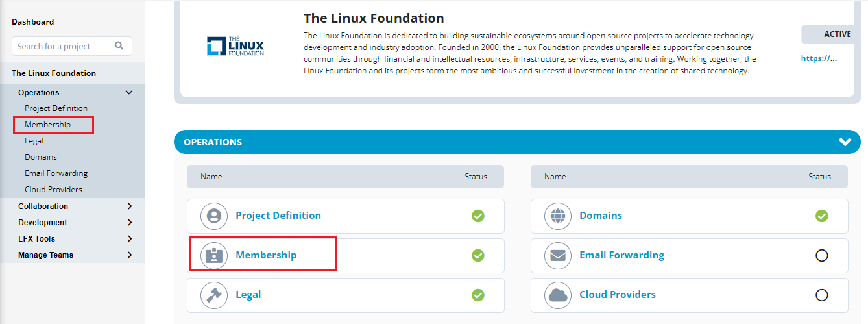Click the Project Definition person icon
Image resolution: width=868 pixels, height=324 pixels.
tap(213, 216)
